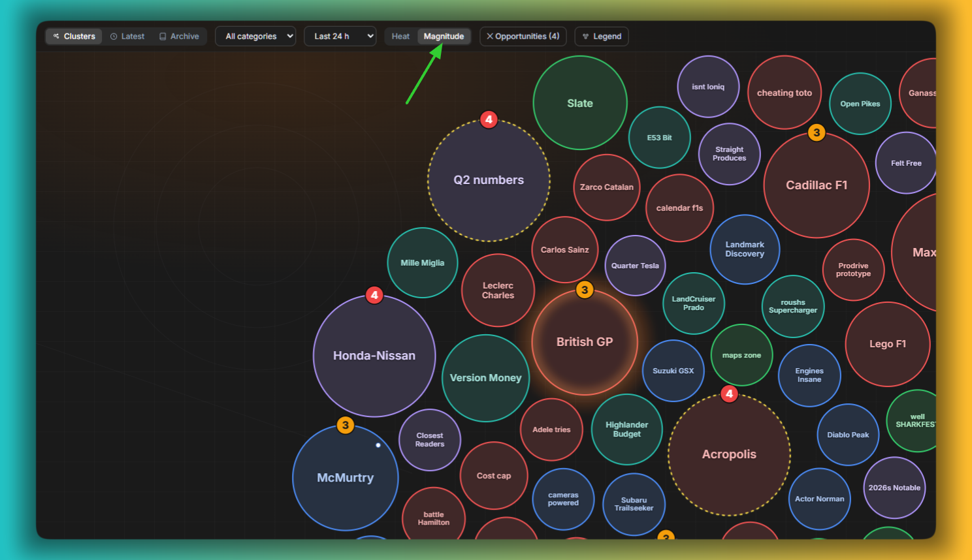Select the Cadillac F1 bubble
972x560 pixels.
point(817,185)
